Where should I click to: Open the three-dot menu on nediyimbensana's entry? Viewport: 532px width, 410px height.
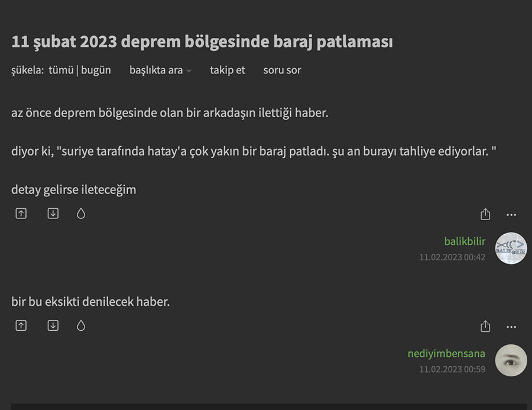point(511,326)
